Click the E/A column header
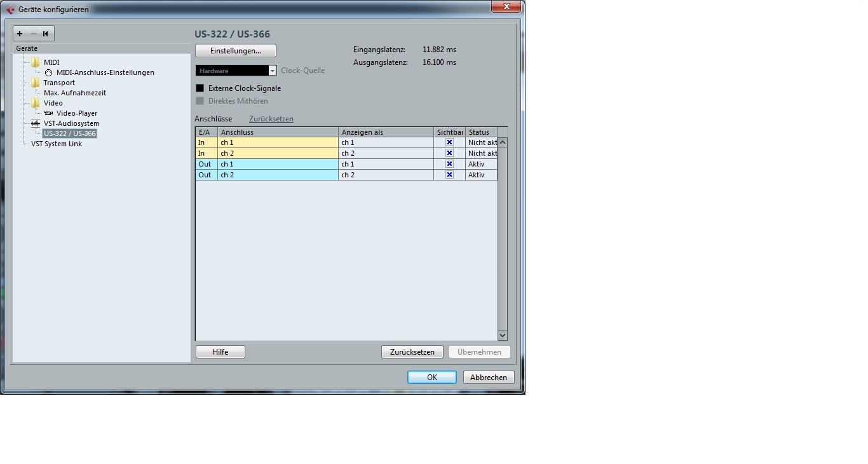The width and height of the screenshot is (868, 464). pyautogui.click(x=207, y=132)
